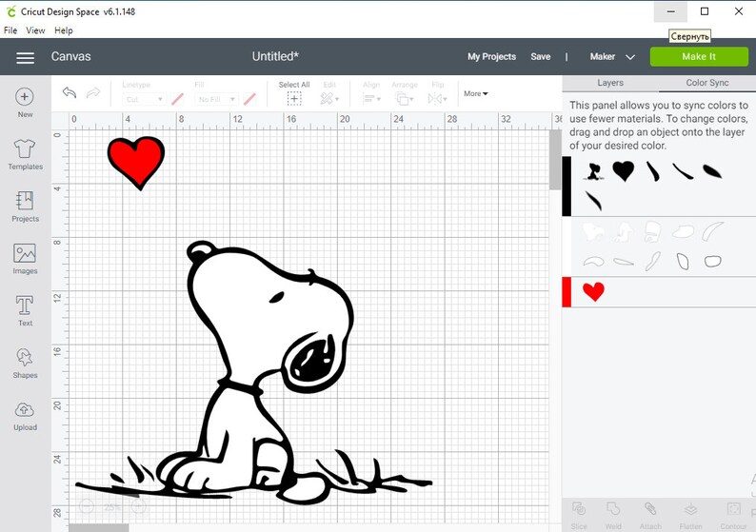Click the Flatten tool
This screenshot has height=532, width=756.
click(x=690, y=515)
